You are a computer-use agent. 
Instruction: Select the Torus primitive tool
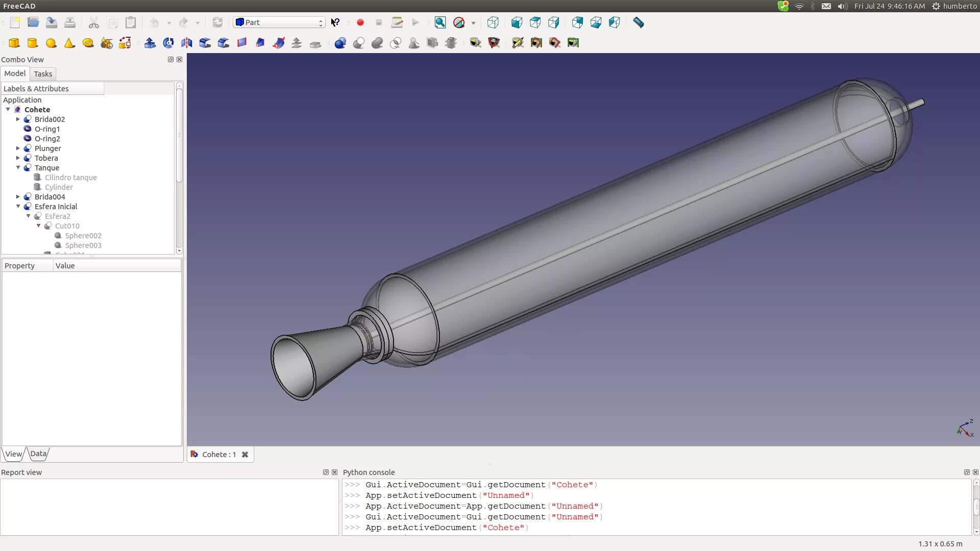(x=88, y=43)
